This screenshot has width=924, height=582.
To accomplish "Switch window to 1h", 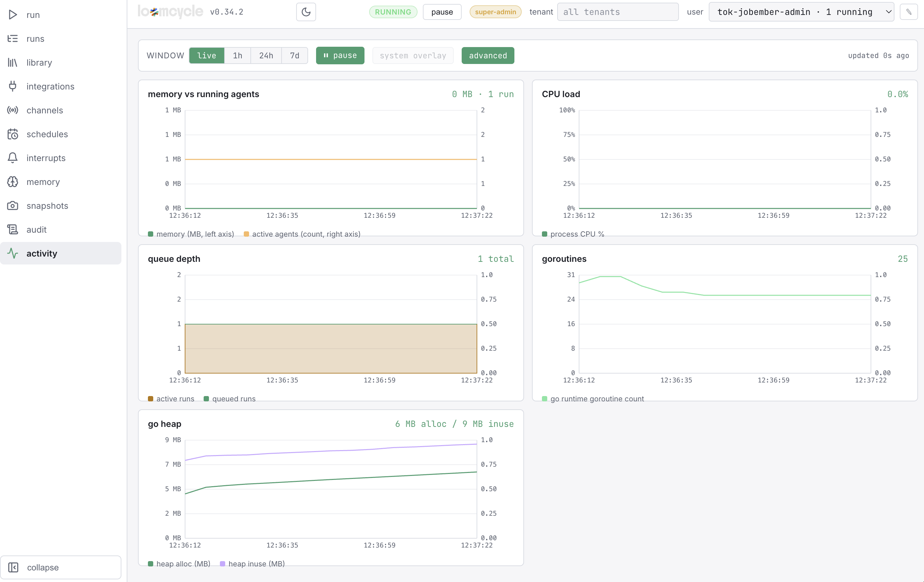I will point(237,56).
